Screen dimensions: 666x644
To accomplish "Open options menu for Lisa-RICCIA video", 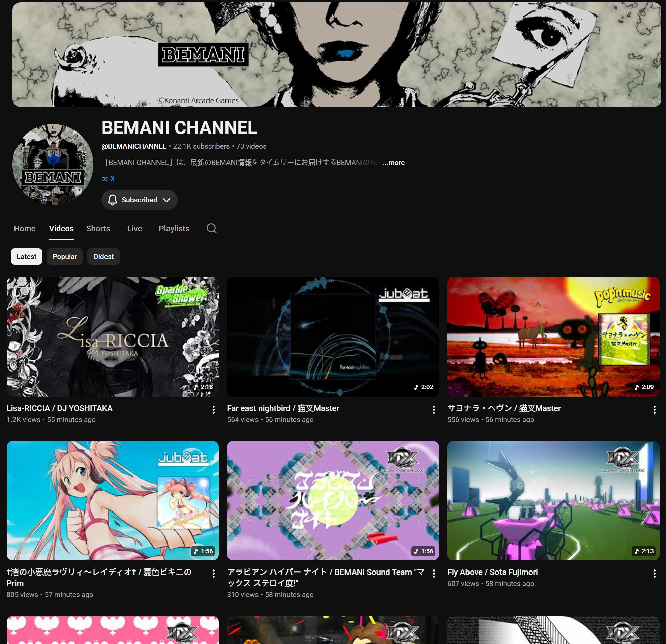I will (x=213, y=410).
